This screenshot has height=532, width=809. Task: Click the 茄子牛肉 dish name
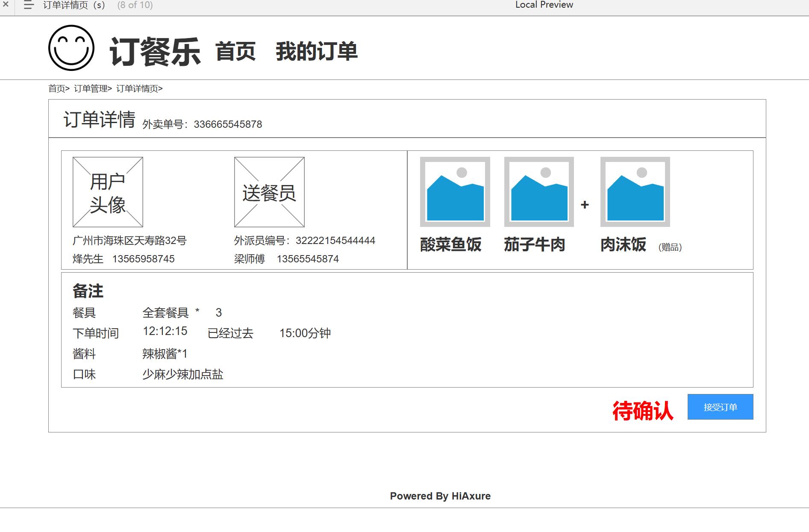pos(535,244)
